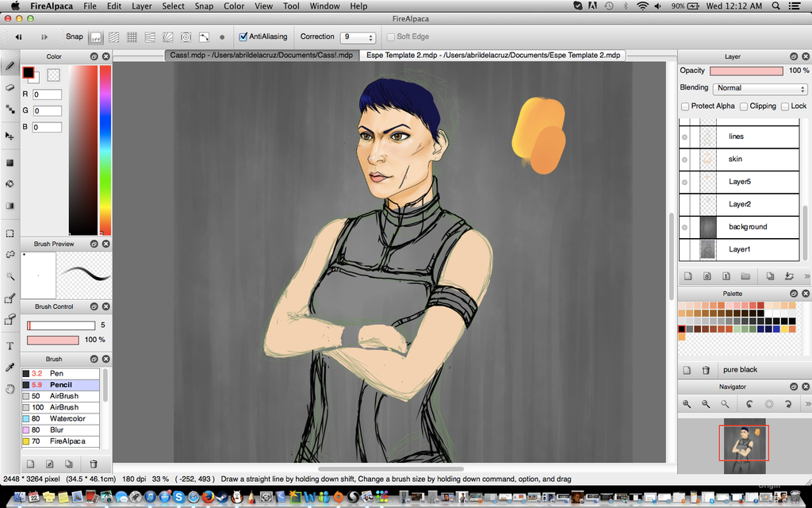Select the Bucket fill tool
The image size is (812, 508).
coord(10,183)
